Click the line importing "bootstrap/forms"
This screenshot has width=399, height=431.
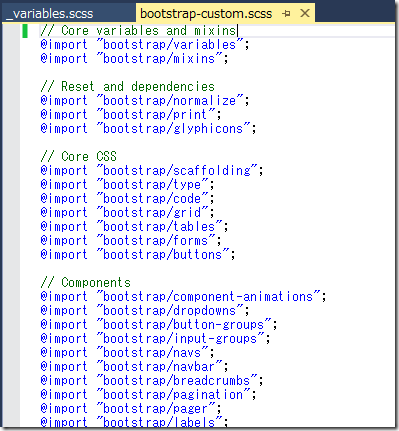(131, 241)
